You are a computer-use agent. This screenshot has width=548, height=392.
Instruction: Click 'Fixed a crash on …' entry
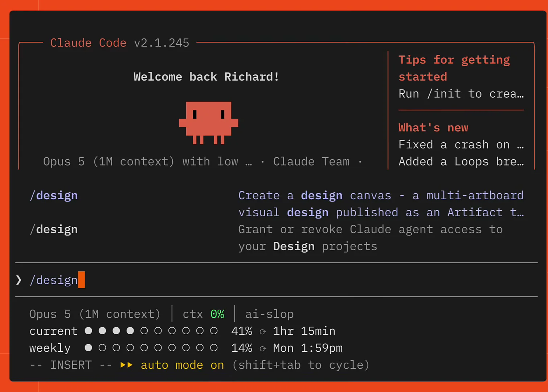click(x=461, y=144)
